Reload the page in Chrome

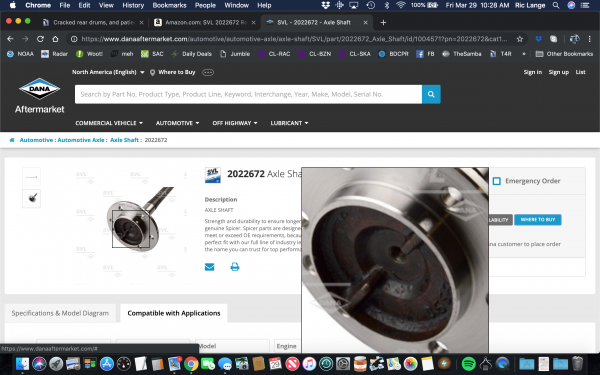[40, 39]
